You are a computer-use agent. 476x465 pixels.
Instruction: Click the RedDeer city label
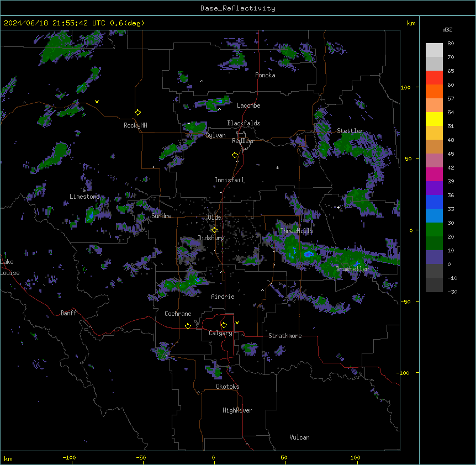[x=243, y=141]
